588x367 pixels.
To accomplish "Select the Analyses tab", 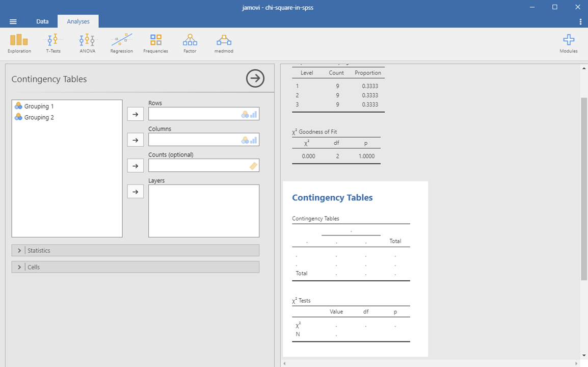I will coord(78,21).
